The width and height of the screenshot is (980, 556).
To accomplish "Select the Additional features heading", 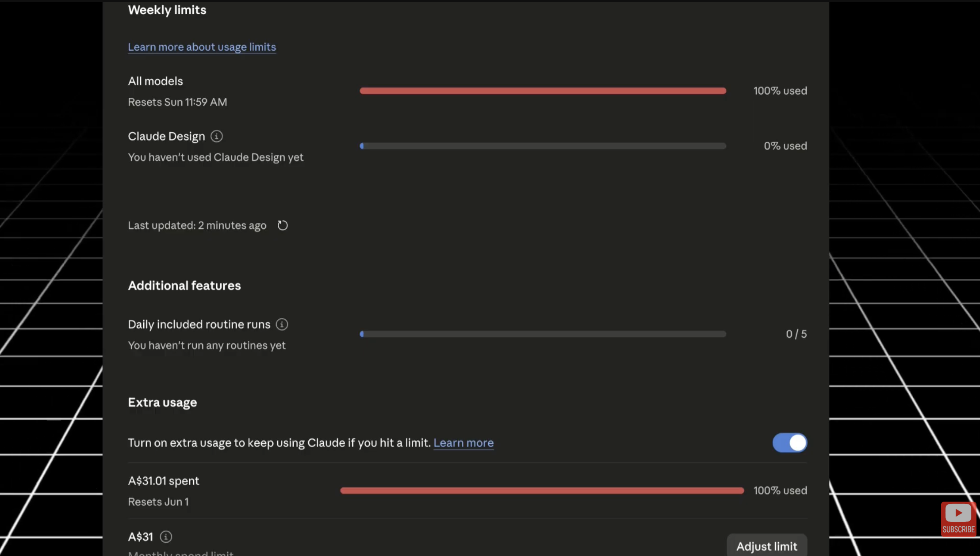I will pyautogui.click(x=184, y=286).
